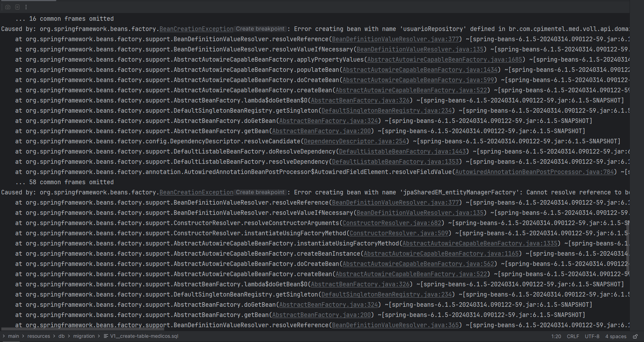
Task: Select the V1__create-table-medicos.sql breadcrumb
Action: (141, 336)
